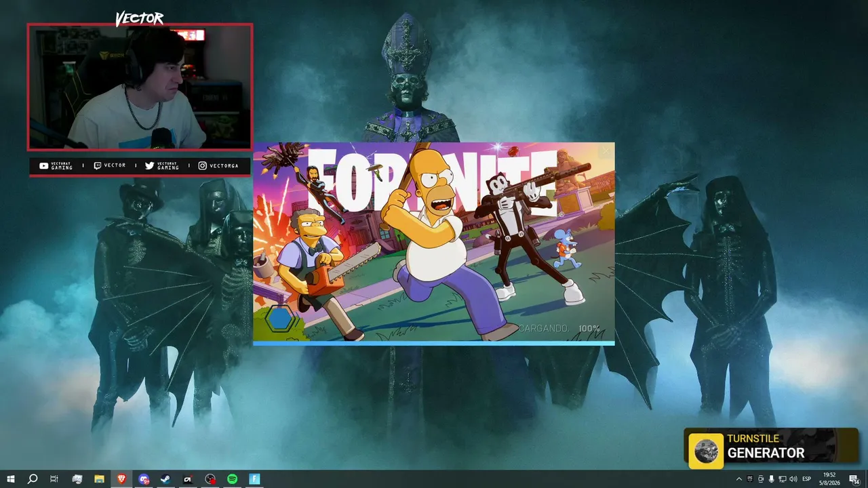The image size is (868, 488).
Task: Expand hidden system tray icons
Action: 739,479
